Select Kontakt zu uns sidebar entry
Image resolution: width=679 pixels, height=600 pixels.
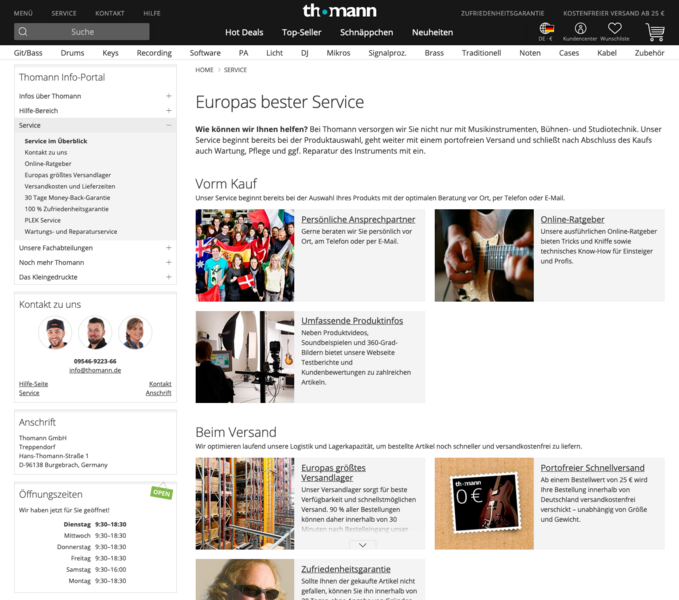click(x=46, y=152)
